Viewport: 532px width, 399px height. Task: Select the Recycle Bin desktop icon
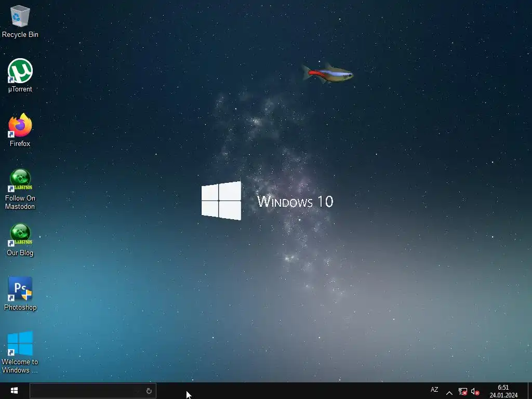click(20, 22)
